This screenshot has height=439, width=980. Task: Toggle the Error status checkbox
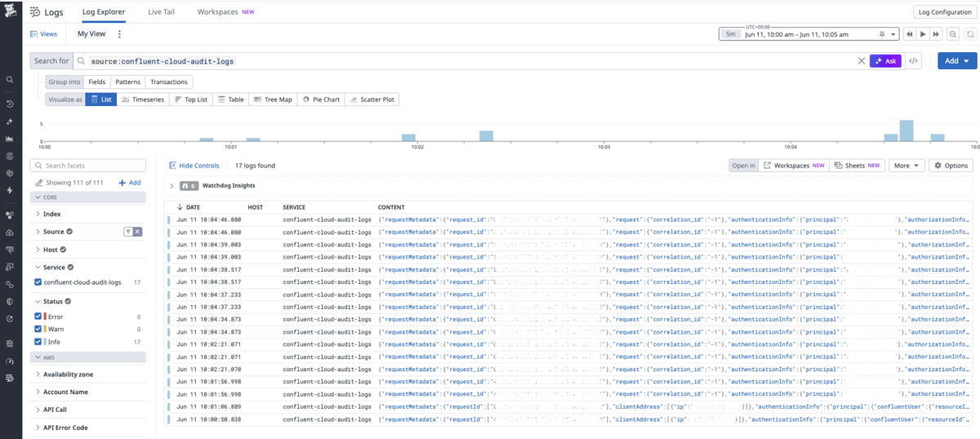pos(38,317)
